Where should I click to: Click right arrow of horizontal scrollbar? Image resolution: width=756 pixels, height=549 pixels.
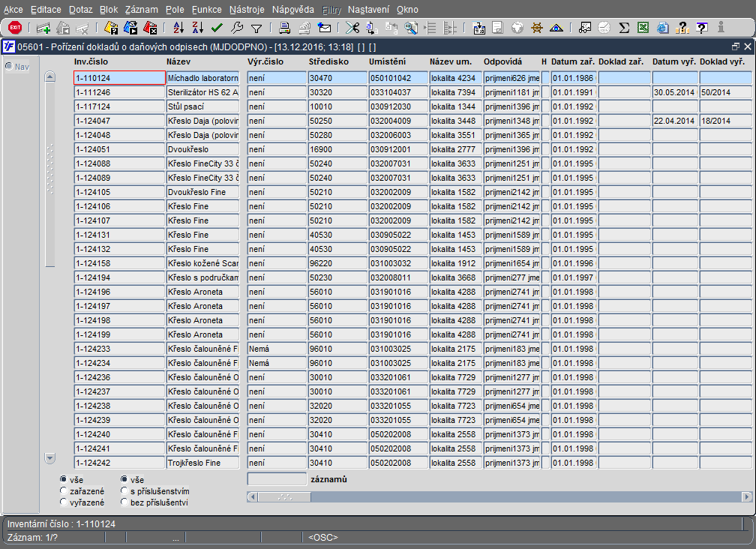point(746,496)
